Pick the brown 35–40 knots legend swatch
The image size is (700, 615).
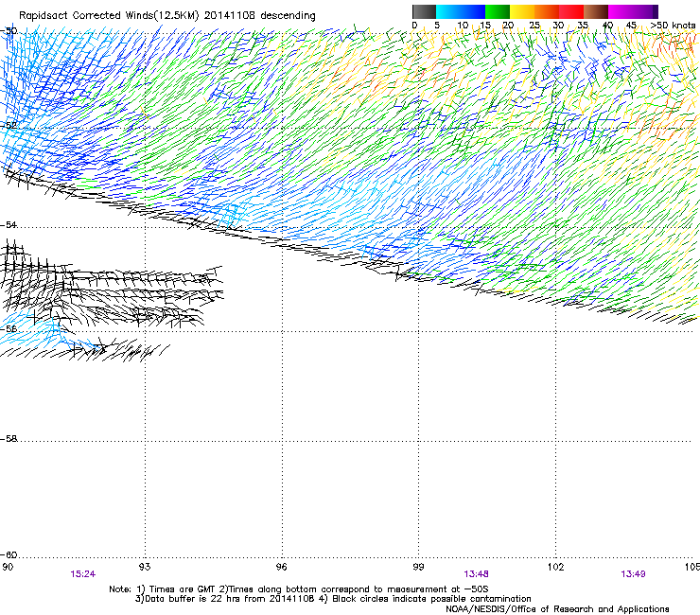[x=596, y=11]
